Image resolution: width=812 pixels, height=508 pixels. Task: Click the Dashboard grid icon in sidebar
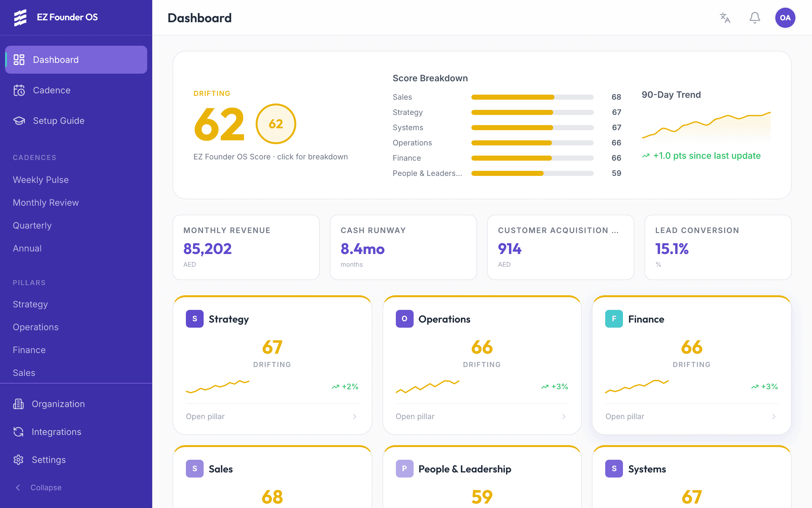pos(19,60)
